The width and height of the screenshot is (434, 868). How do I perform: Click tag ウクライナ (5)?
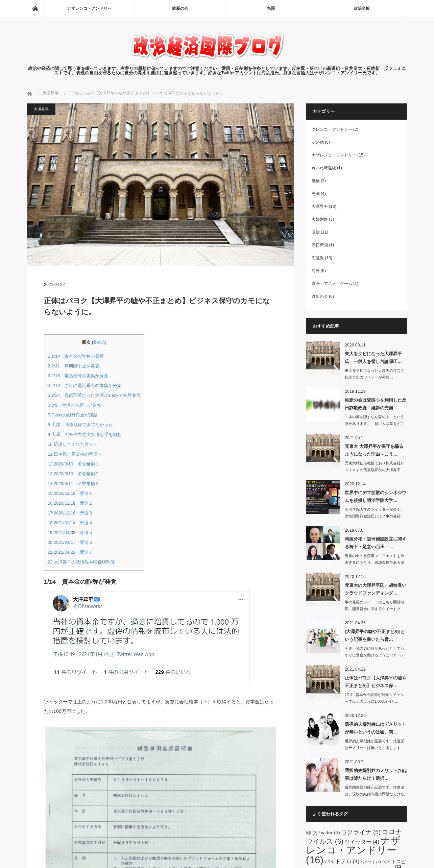(x=361, y=832)
